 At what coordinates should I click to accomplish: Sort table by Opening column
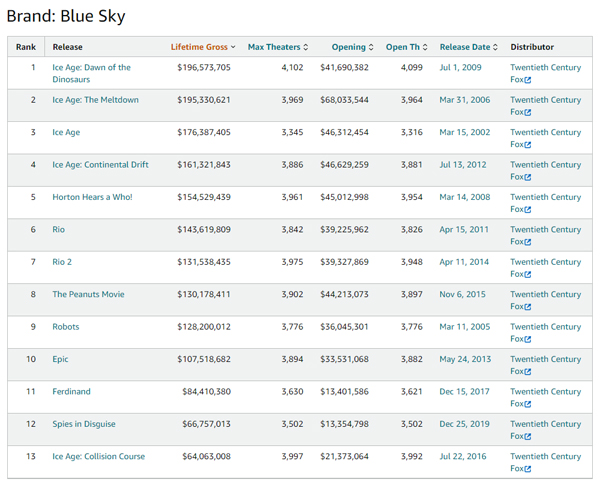[x=352, y=47]
